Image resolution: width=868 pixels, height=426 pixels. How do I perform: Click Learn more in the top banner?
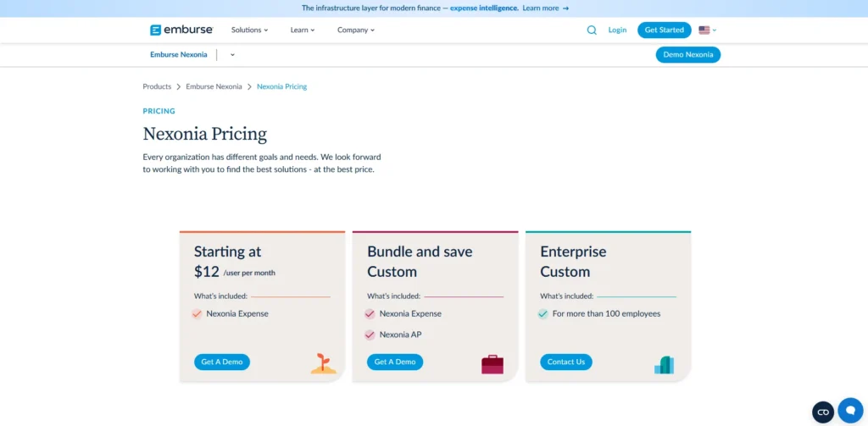(x=540, y=8)
